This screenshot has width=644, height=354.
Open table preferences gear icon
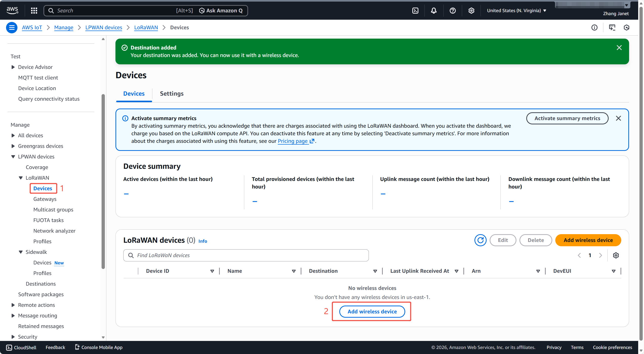pos(616,255)
